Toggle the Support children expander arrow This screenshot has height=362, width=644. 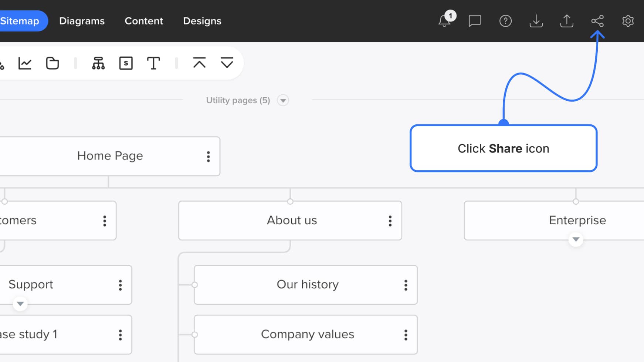(x=20, y=304)
